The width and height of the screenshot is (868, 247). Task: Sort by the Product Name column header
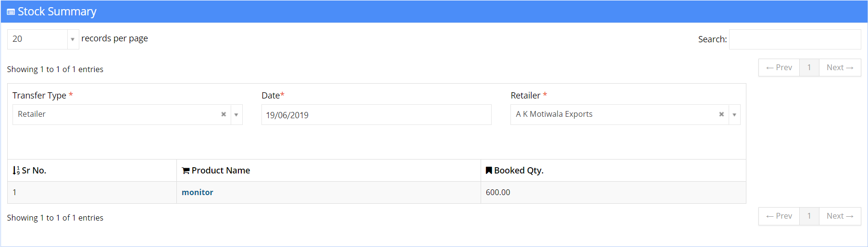click(x=221, y=171)
